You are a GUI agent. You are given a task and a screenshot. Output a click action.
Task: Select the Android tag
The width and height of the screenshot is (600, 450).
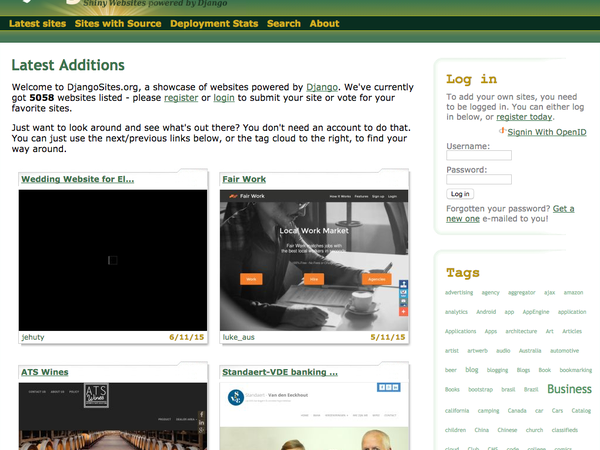tap(486, 312)
